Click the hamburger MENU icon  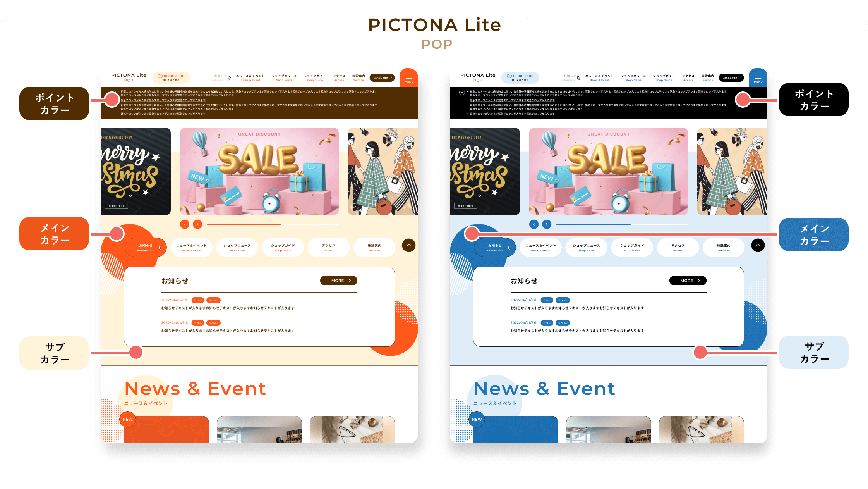point(409,77)
